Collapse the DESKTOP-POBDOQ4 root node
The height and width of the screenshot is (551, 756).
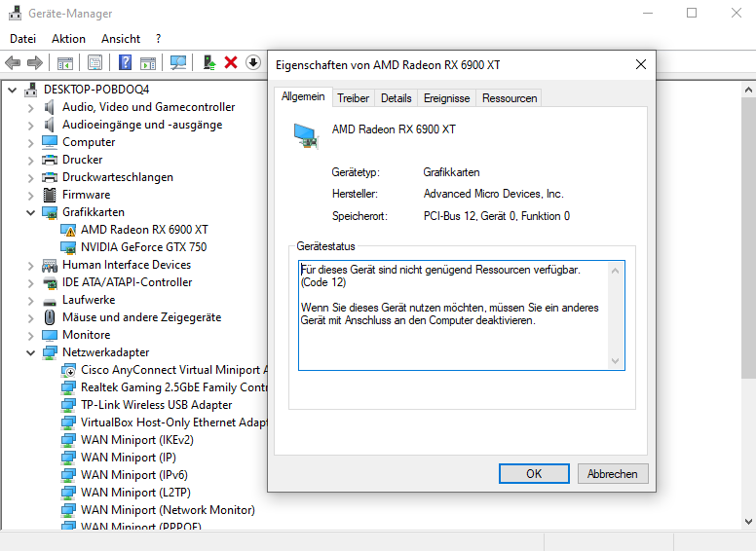(13, 90)
